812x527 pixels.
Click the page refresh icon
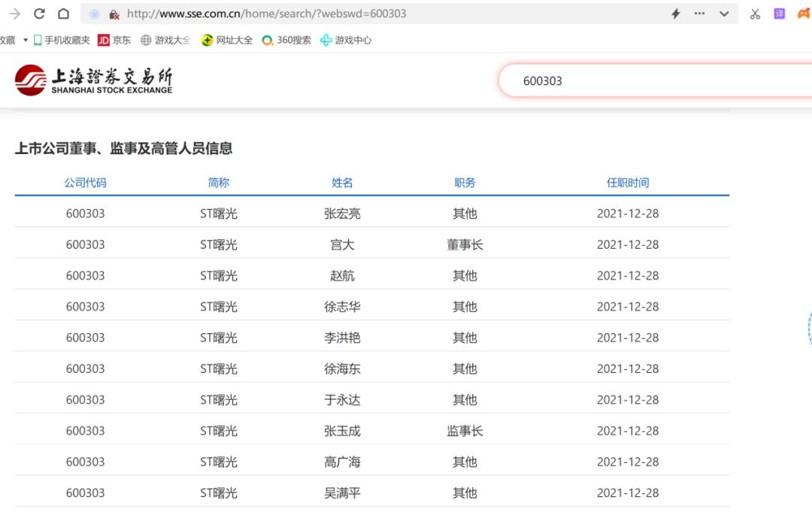39,13
